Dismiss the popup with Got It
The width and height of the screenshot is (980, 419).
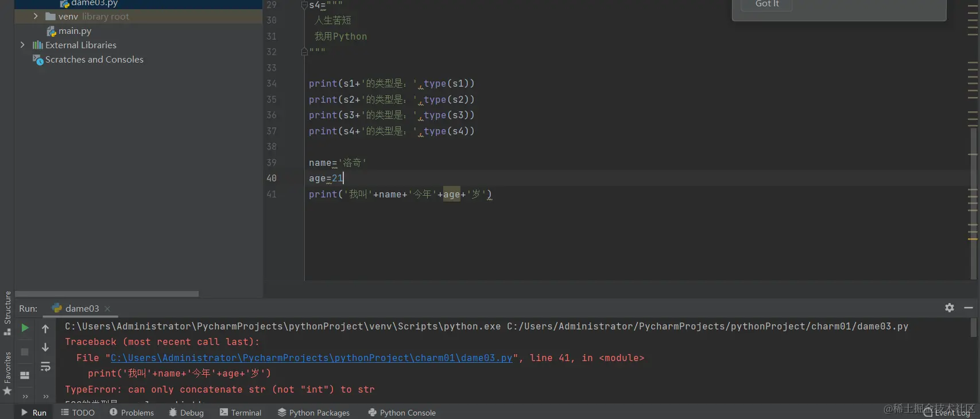click(x=767, y=4)
